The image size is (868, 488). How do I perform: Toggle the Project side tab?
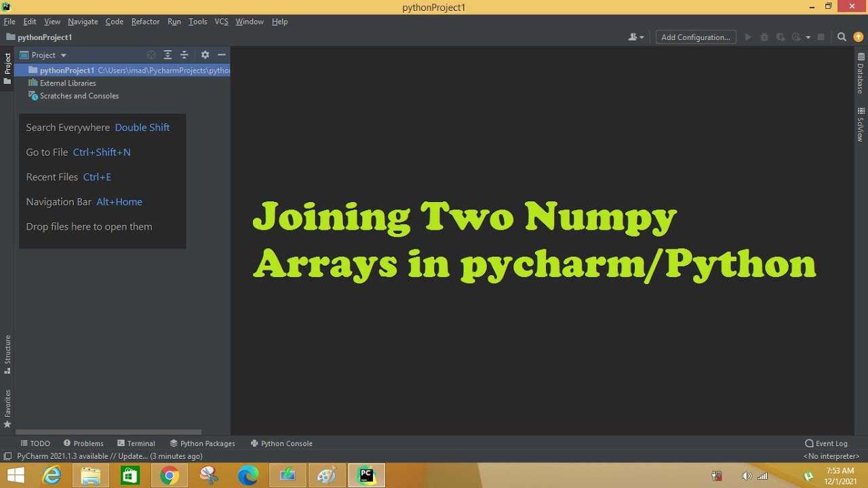tap(7, 68)
